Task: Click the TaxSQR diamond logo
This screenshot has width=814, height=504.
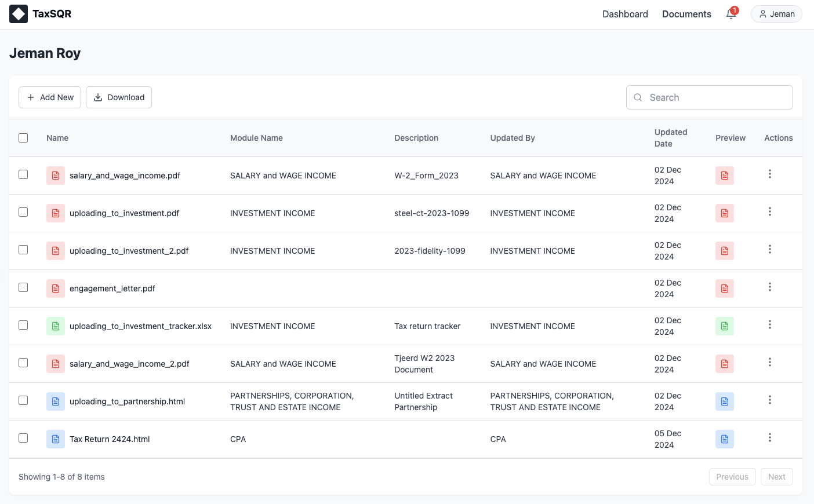Action: [19, 14]
